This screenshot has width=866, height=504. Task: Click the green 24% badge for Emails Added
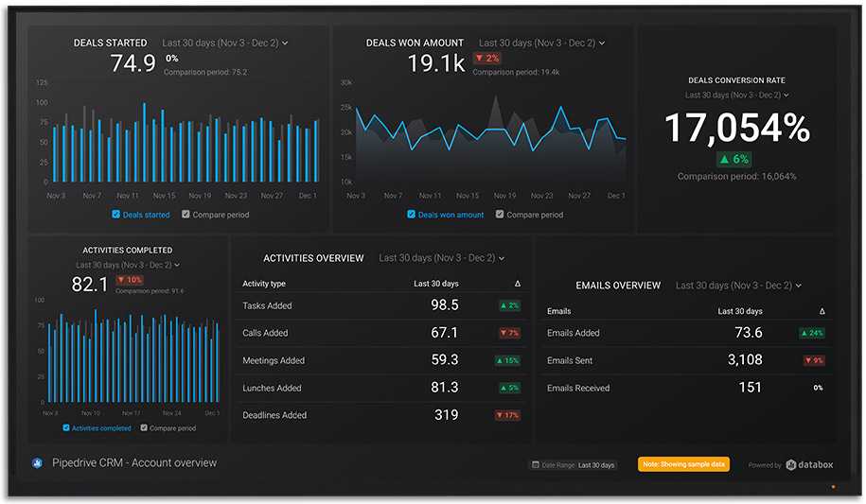[812, 333]
